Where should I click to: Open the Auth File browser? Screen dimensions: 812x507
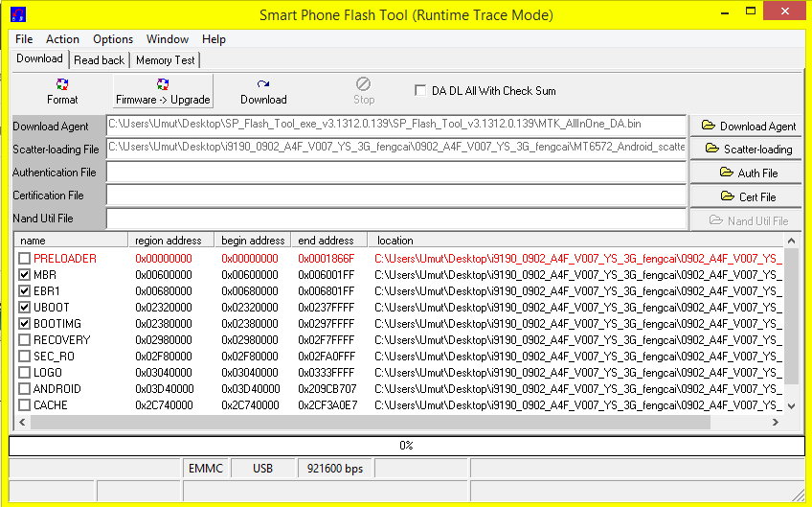click(748, 173)
